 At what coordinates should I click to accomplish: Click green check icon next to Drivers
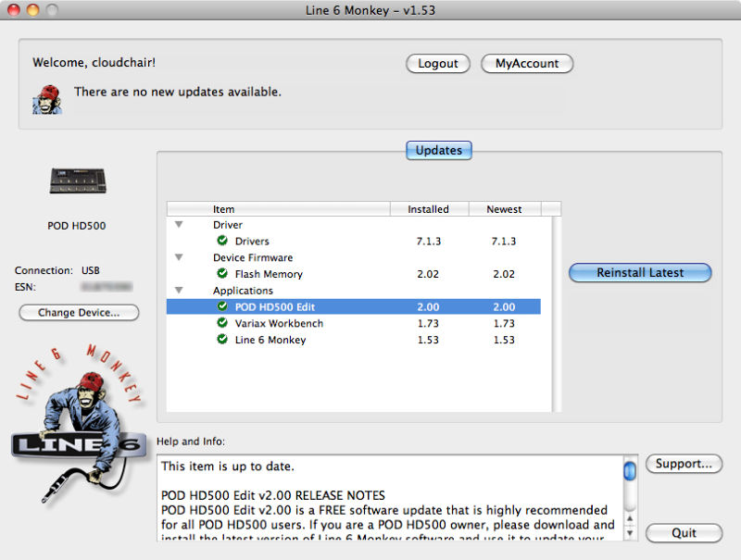222,241
